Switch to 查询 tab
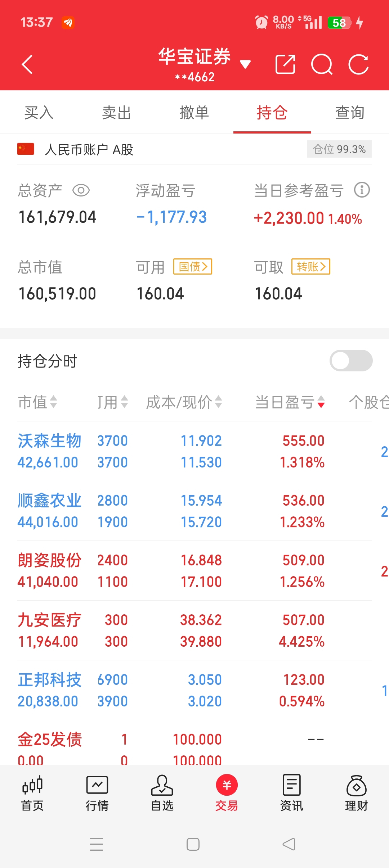389x868 pixels. click(x=350, y=113)
